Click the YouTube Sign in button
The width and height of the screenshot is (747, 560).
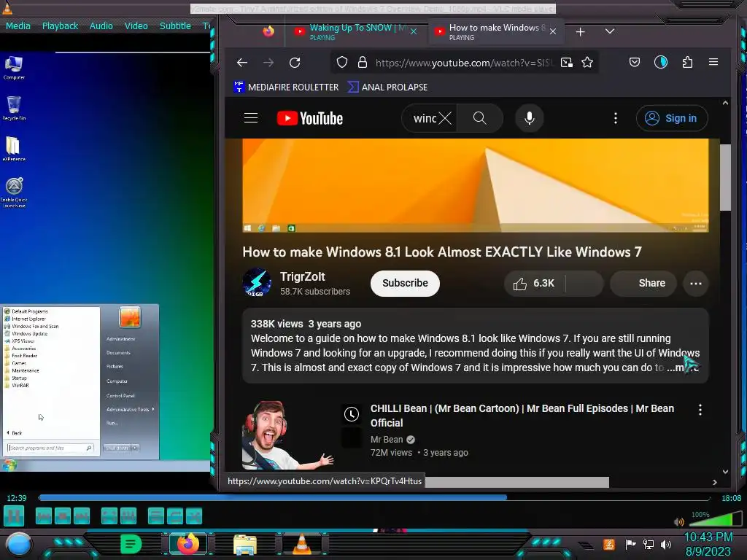point(672,118)
